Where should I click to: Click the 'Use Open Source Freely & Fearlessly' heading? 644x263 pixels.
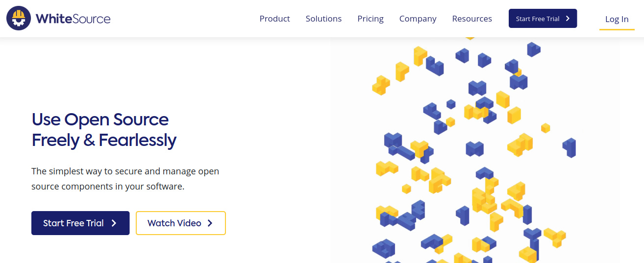click(104, 130)
